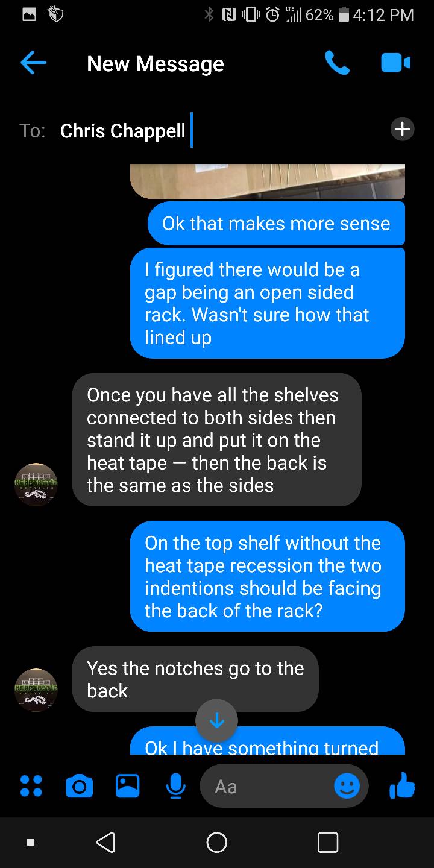434x868 pixels.
Task: Add another recipient with the plus icon
Action: tap(402, 129)
